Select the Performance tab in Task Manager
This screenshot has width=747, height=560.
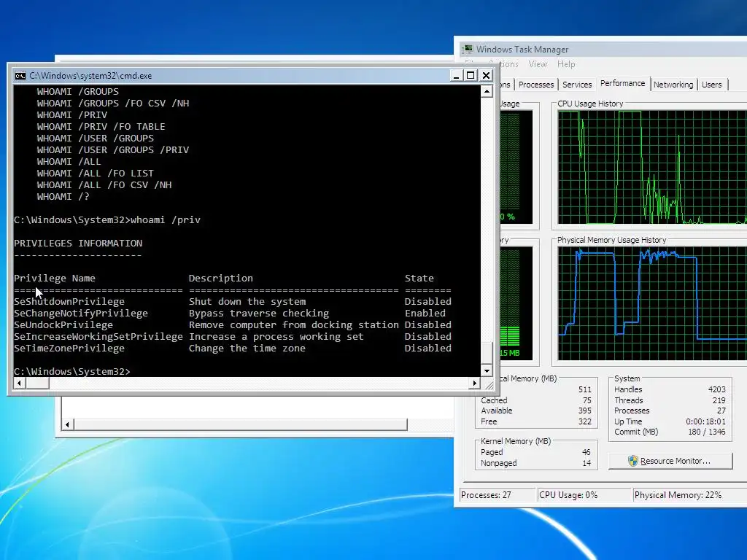pos(622,83)
